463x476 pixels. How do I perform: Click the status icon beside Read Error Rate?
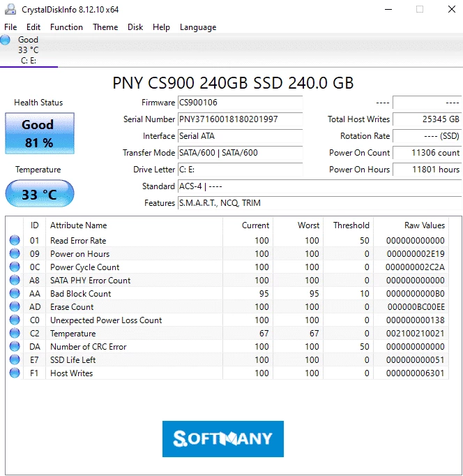pos(15,241)
